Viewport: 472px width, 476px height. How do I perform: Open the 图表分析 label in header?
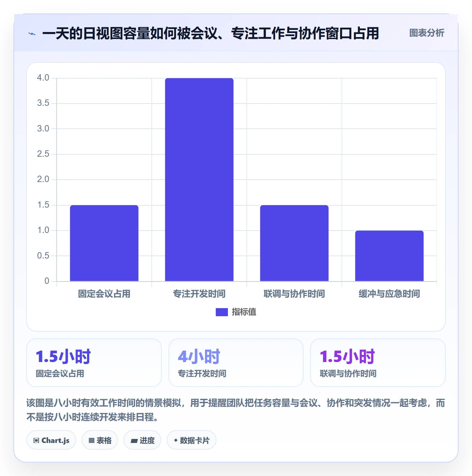(x=426, y=33)
